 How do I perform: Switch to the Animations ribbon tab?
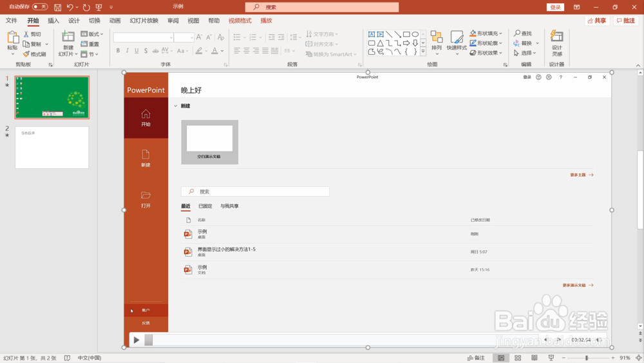(x=115, y=21)
